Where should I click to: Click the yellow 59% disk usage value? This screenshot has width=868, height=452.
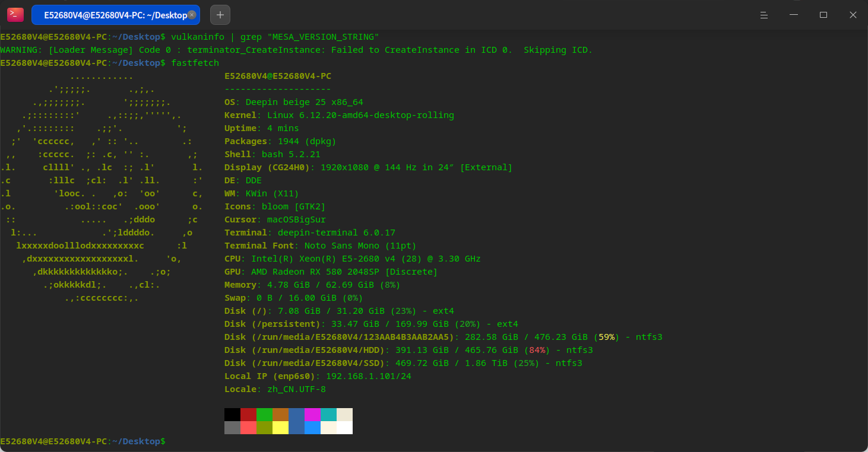pyautogui.click(x=606, y=337)
